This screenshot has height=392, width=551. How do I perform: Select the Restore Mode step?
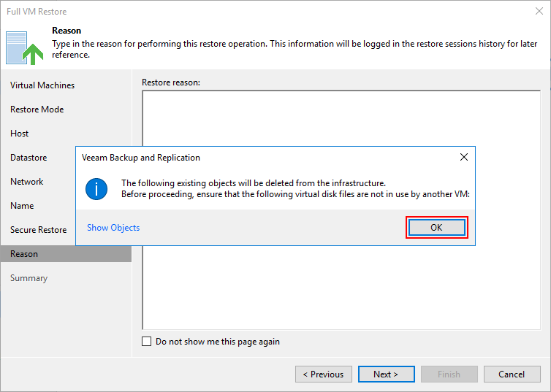click(37, 109)
